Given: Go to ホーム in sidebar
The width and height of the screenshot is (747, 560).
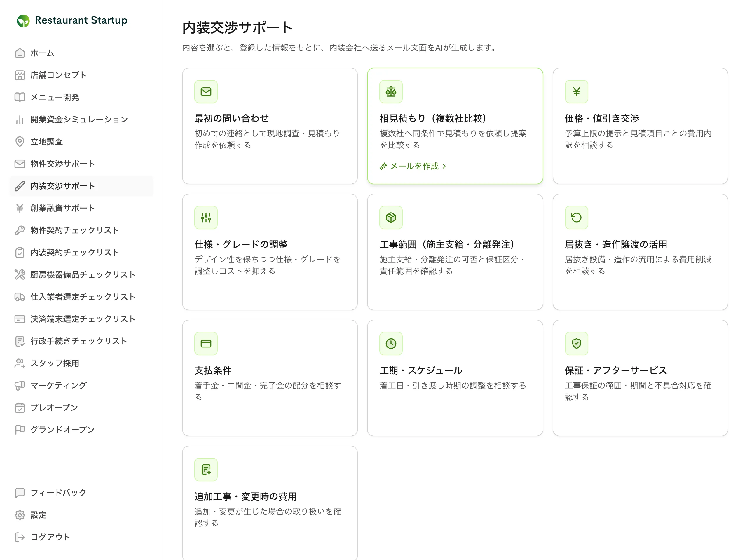Looking at the screenshot, I should 81,53.
